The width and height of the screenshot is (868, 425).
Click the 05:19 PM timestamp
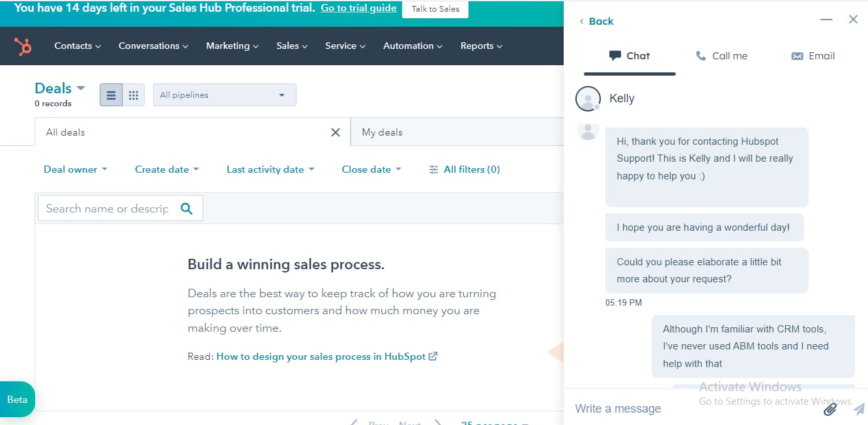(x=624, y=302)
